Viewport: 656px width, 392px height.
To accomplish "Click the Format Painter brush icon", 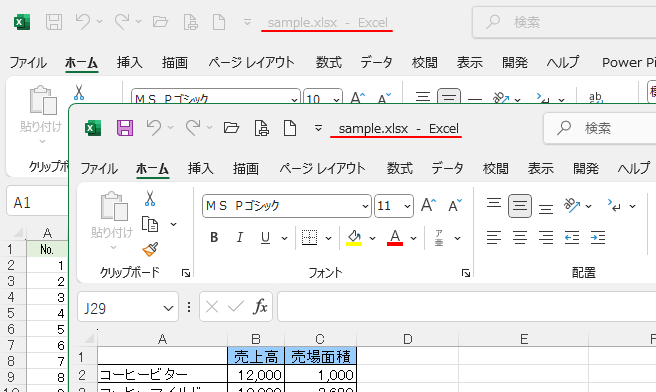I will pyautogui.click(x=150, y=249).
